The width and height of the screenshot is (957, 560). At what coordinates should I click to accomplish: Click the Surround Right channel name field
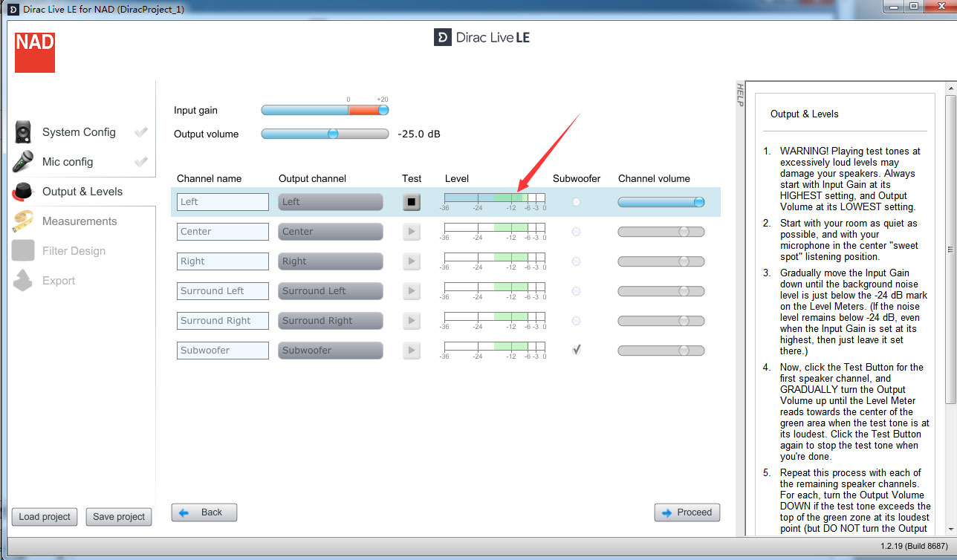tap(223, 321)
